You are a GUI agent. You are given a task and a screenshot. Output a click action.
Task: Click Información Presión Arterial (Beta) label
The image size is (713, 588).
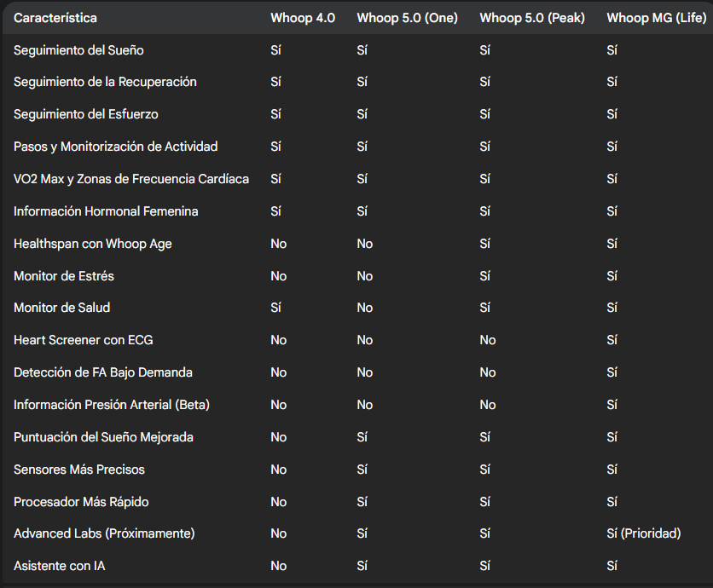tap(111, 405)
